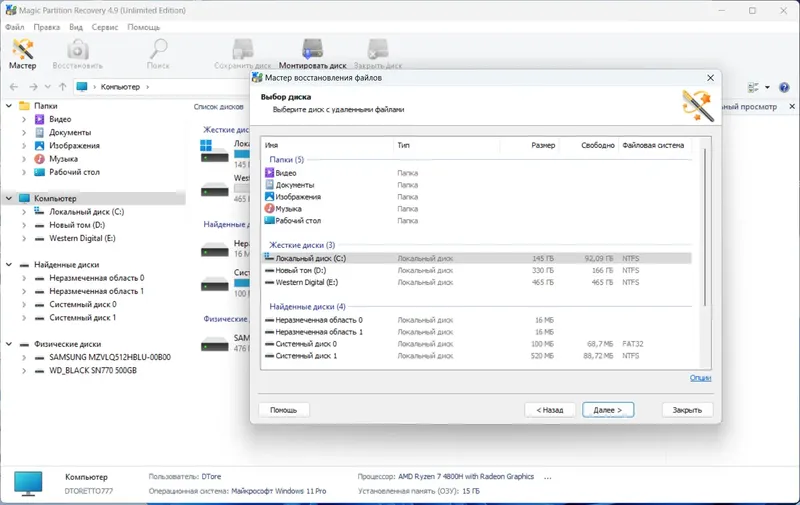Open the Поиск magnifier tool
This screenshot has width=800, height=505.
pyautogui.click(x=158, y=54)
